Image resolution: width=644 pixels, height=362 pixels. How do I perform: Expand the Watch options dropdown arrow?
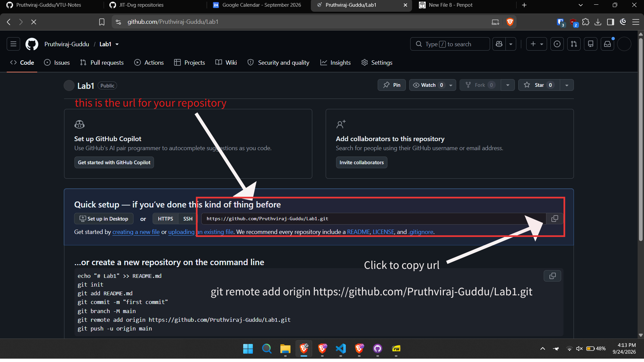point(451,85)
